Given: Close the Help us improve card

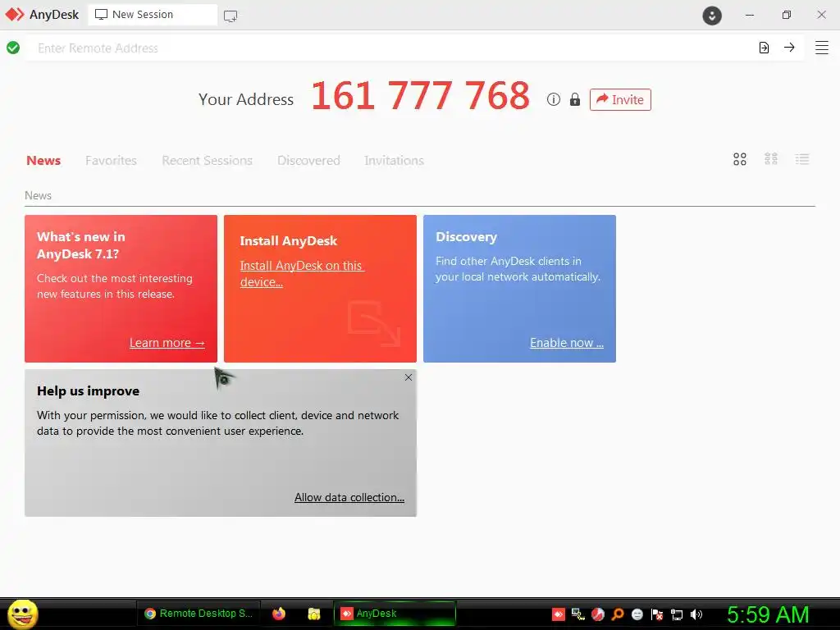Looking at the screenshot, I should tap(409, 377).
